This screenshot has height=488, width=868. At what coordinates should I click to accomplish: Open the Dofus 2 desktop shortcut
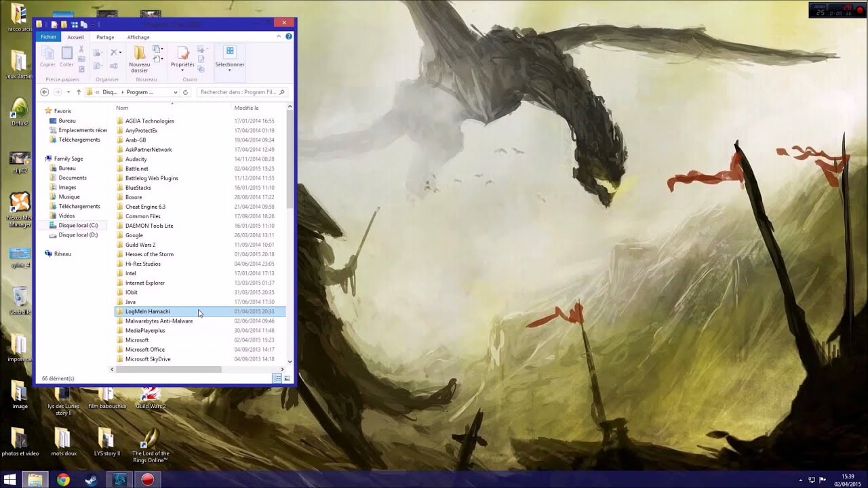point(20,113)
